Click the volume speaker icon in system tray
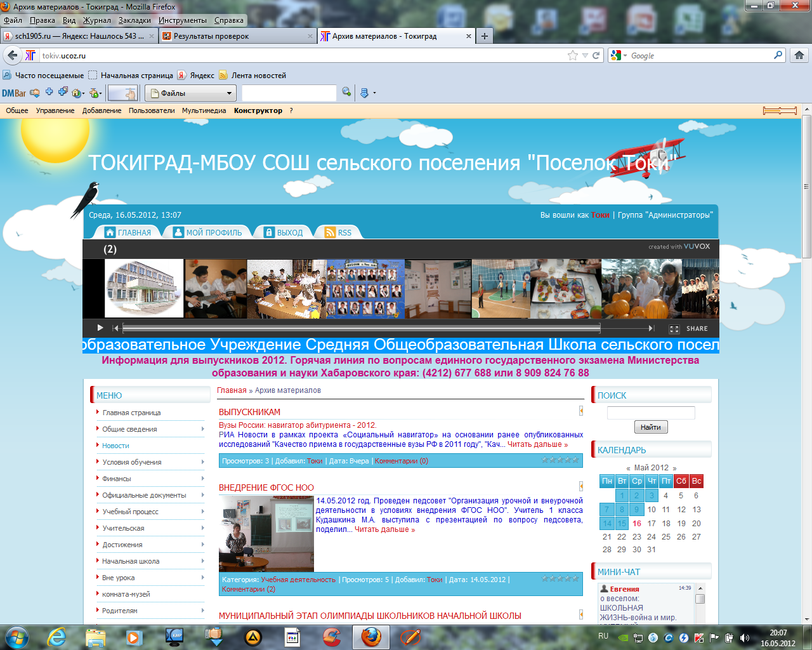This screenshot has width=812, height=650. click(744, 637)
